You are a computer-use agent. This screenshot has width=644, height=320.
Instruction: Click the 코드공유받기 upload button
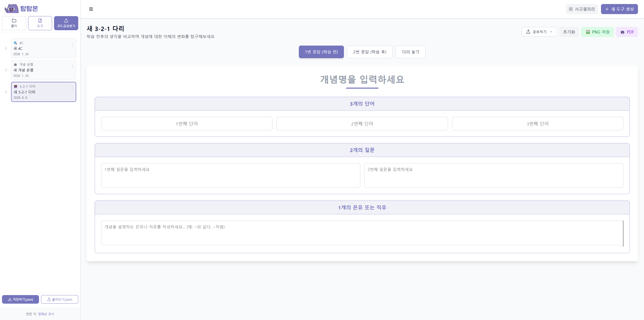click(x=66, y=23)
